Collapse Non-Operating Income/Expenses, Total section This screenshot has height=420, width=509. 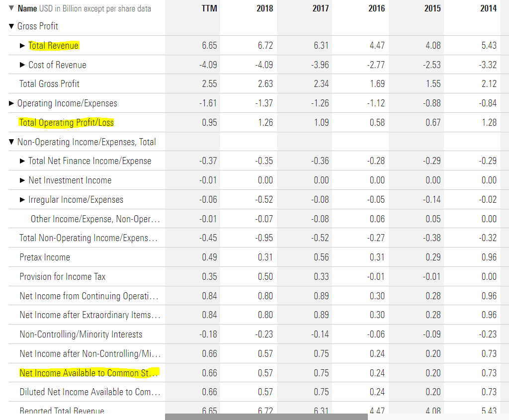(12, 142)
